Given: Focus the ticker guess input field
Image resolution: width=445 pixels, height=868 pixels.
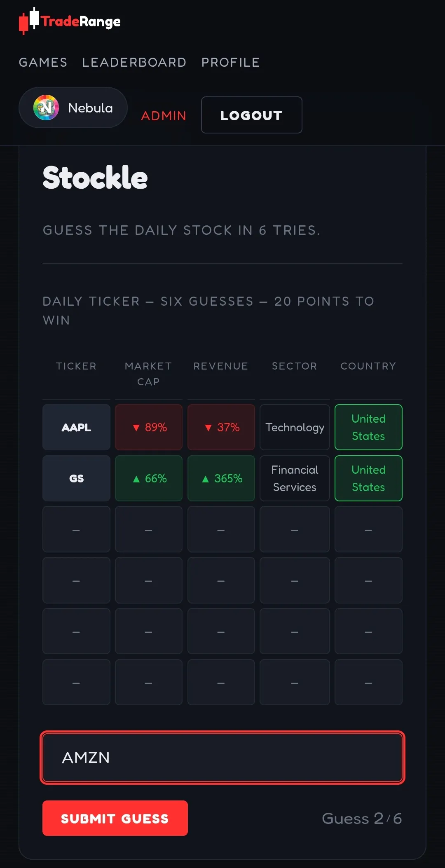Looking at the screenshot, I should coord(222,758).
